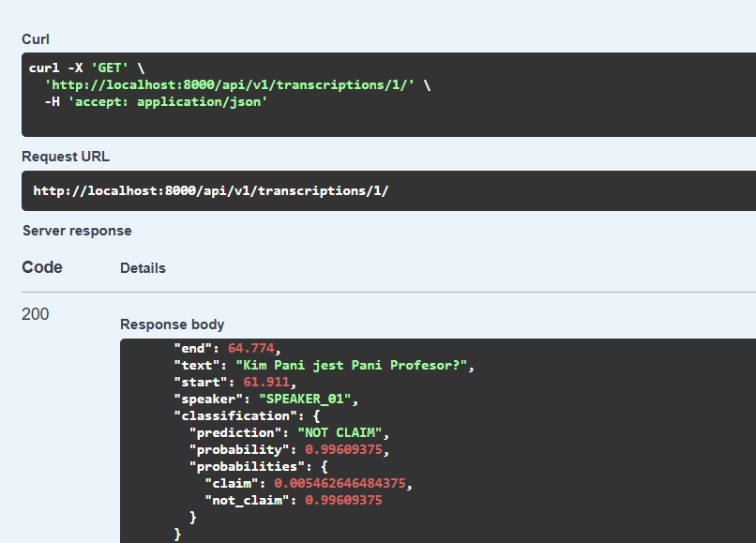
Task: Click the Response body label
Action: coord(172,324)
